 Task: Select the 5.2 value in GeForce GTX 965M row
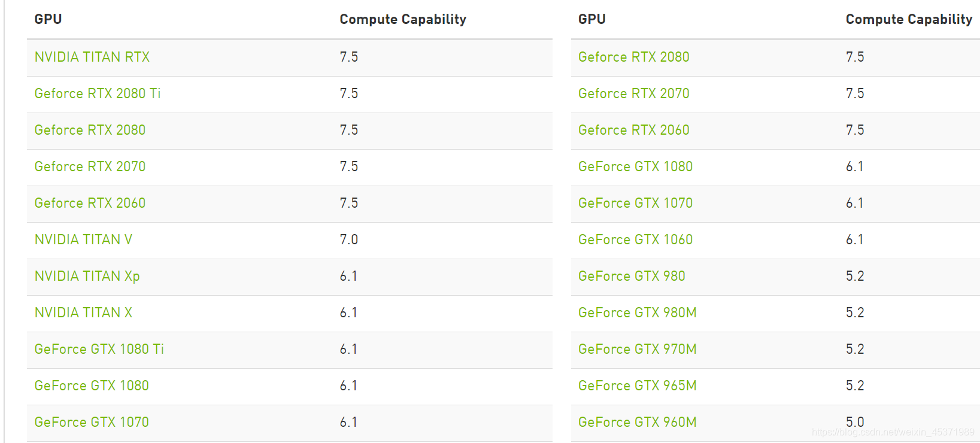click(x=855, y=386)
